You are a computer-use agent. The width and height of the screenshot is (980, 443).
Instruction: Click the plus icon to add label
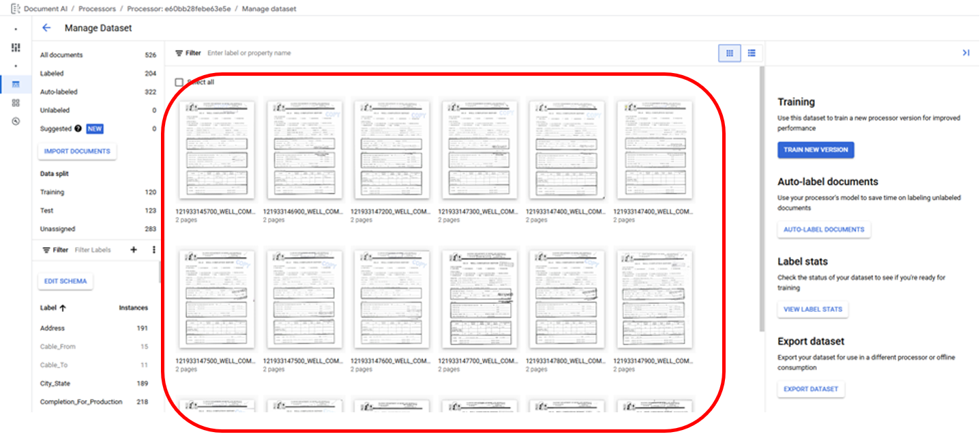pos(134,250)
